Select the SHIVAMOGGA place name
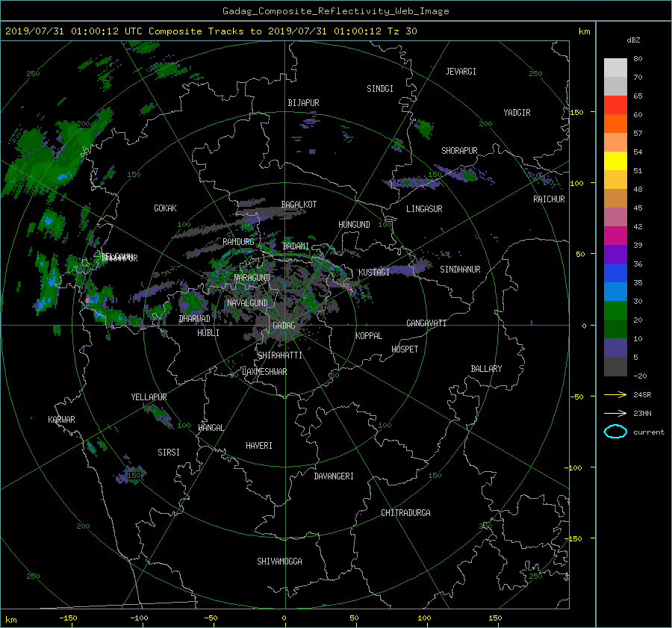Screen dimensions: 672x628 pyautogui.click(x=279, y=561)
